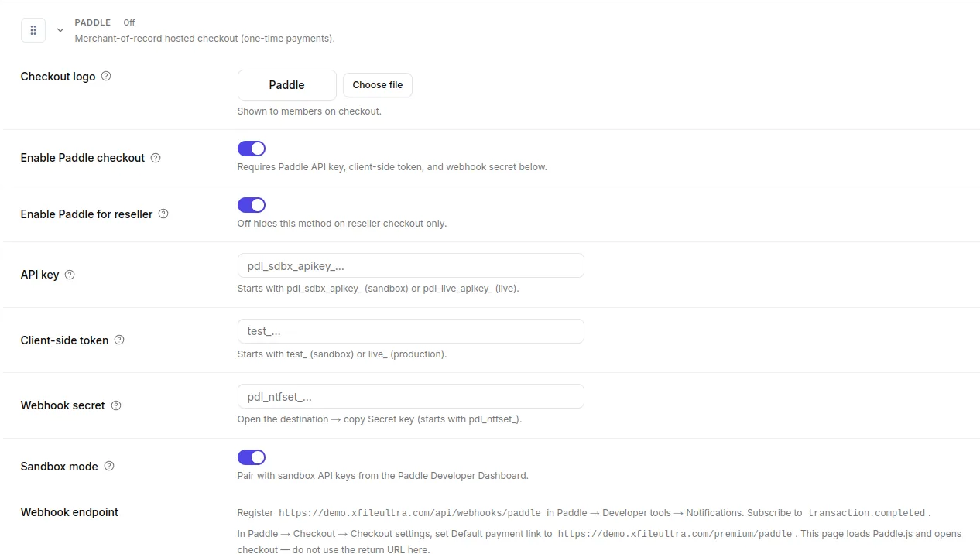Grab the Paddle section drag handle icon

(x=33, y=30)
